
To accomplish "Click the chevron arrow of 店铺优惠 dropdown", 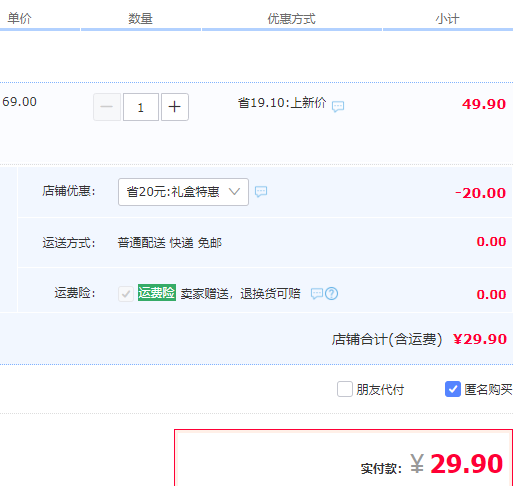I will point(234,192).
